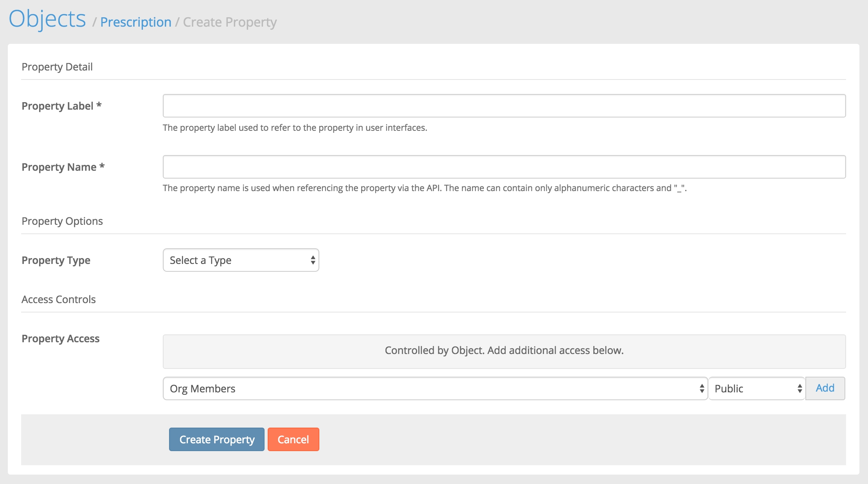Image resolution: width=868 pixels, height=484 pixels.
Task: Click the 'Controlled by Object' notice text
Action: pos(504,350)
